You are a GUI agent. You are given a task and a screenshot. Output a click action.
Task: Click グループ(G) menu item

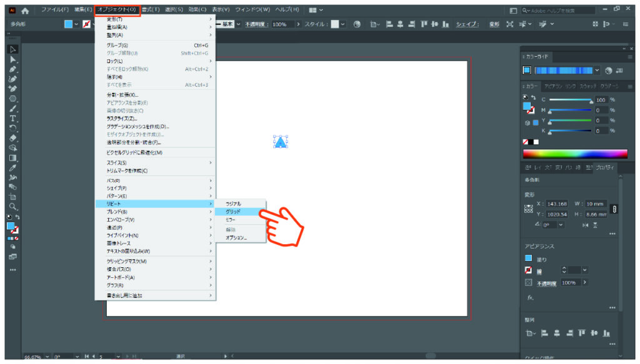click(156, 45)
